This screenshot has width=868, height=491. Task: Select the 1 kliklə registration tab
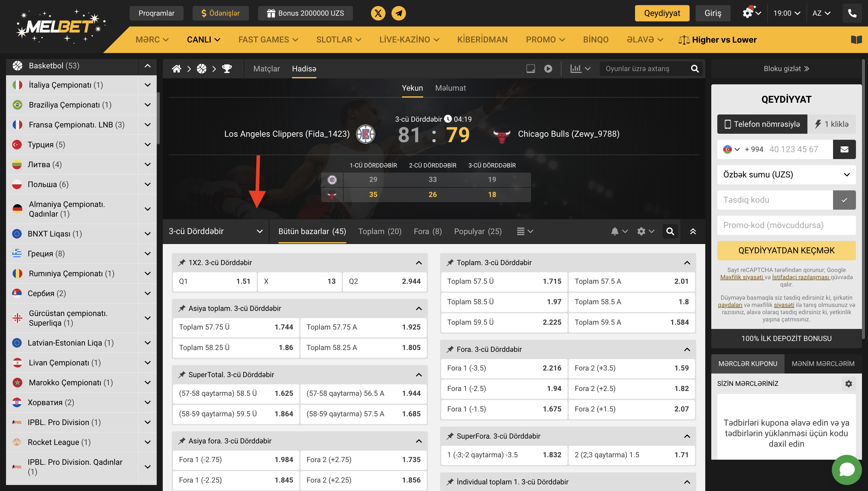832,124
